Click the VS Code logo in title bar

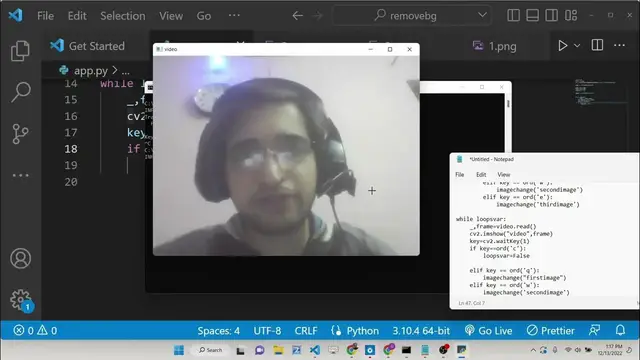[x=16, y=16]
